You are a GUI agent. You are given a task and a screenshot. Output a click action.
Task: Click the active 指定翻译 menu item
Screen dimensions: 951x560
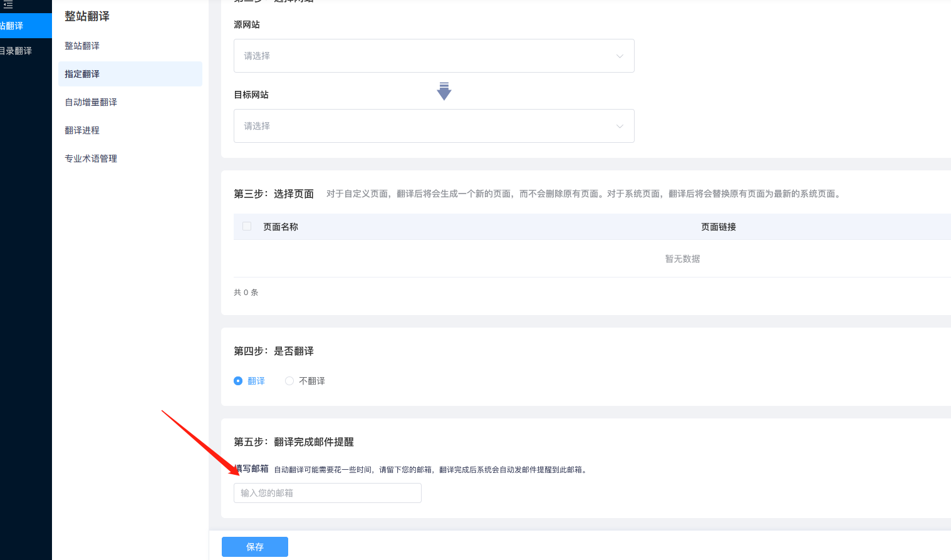(x=81, y=73)
